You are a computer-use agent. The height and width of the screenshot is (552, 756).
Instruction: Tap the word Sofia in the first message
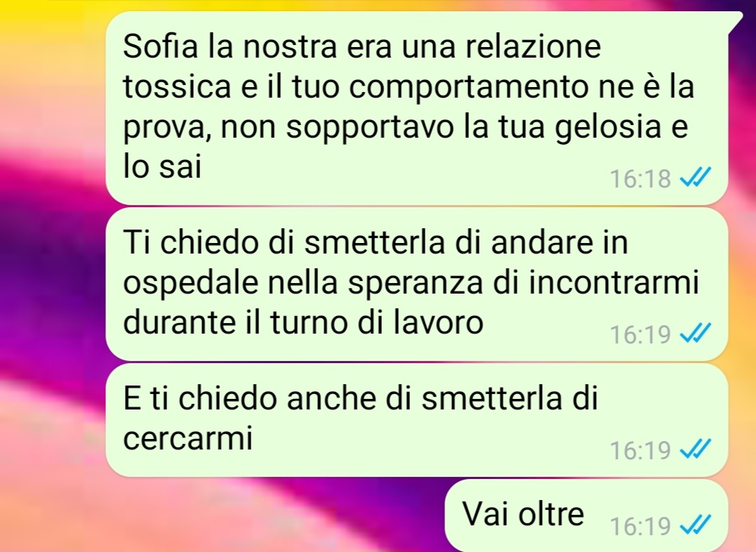[161, 46]
